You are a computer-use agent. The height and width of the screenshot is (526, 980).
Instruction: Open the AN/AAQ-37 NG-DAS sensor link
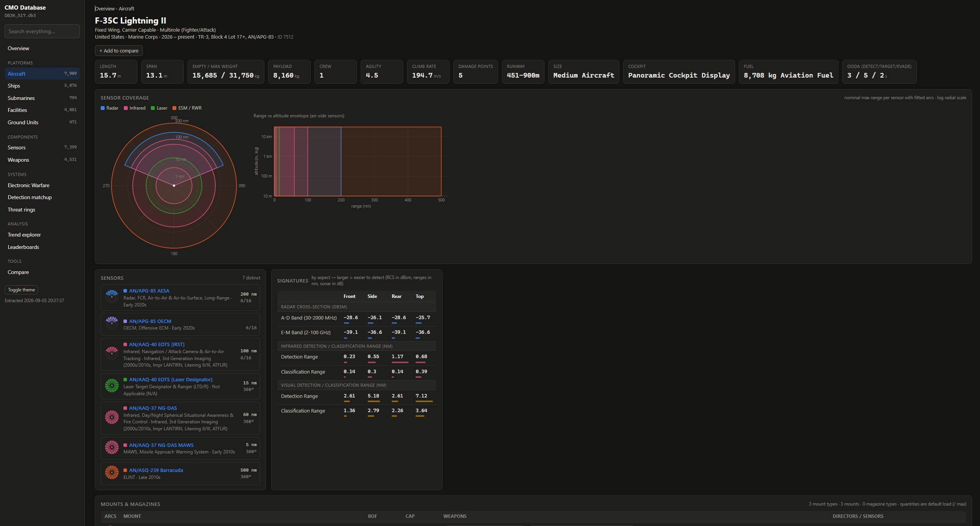coord(153,408)
